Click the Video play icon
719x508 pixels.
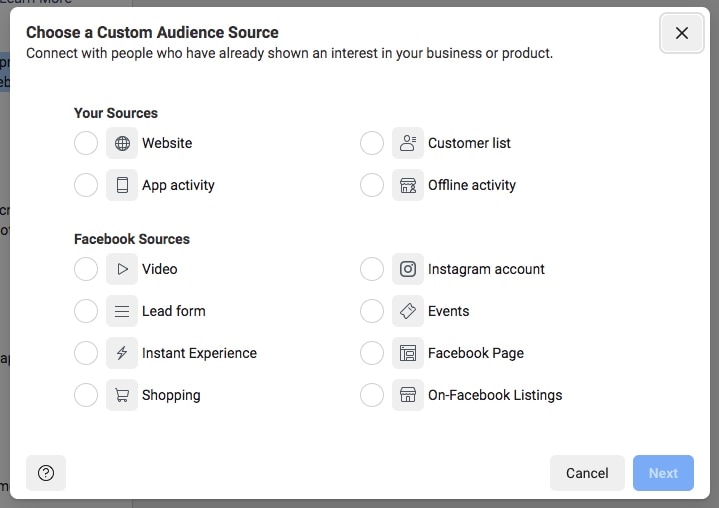click(122, 269)
